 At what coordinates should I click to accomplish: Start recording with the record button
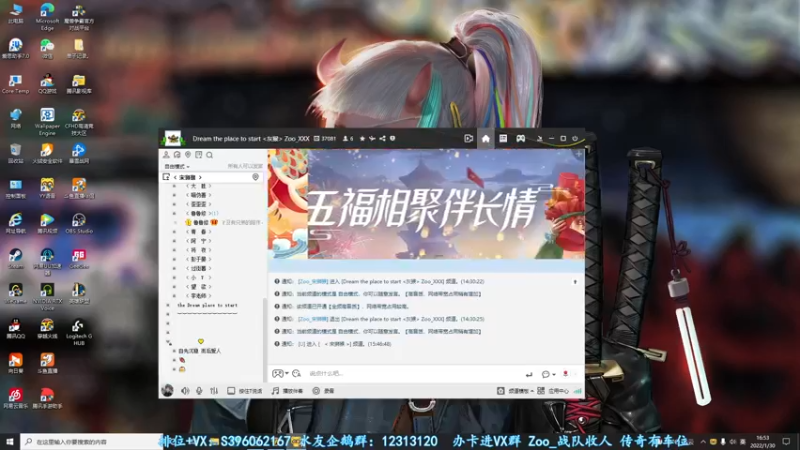[323, 391]
